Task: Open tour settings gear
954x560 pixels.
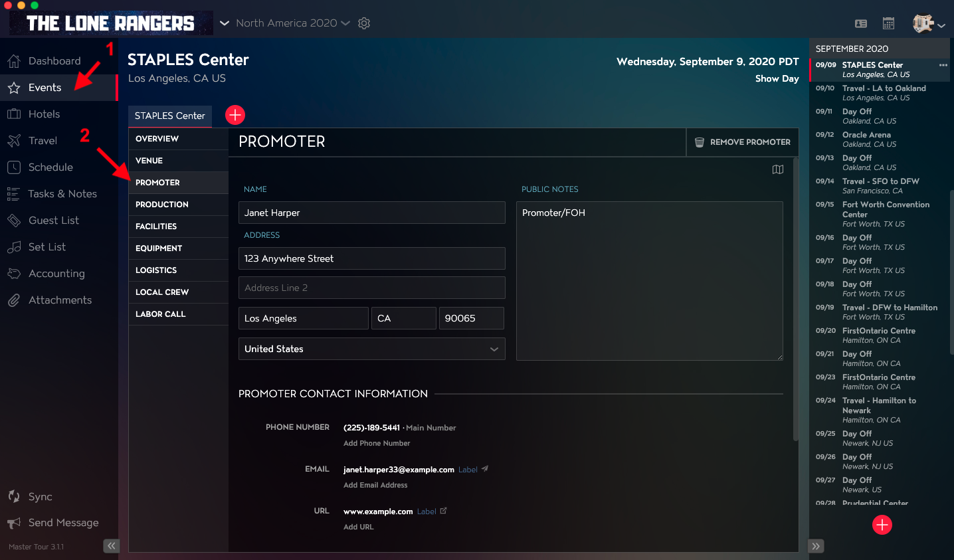Action: click(x=364, y=23)
